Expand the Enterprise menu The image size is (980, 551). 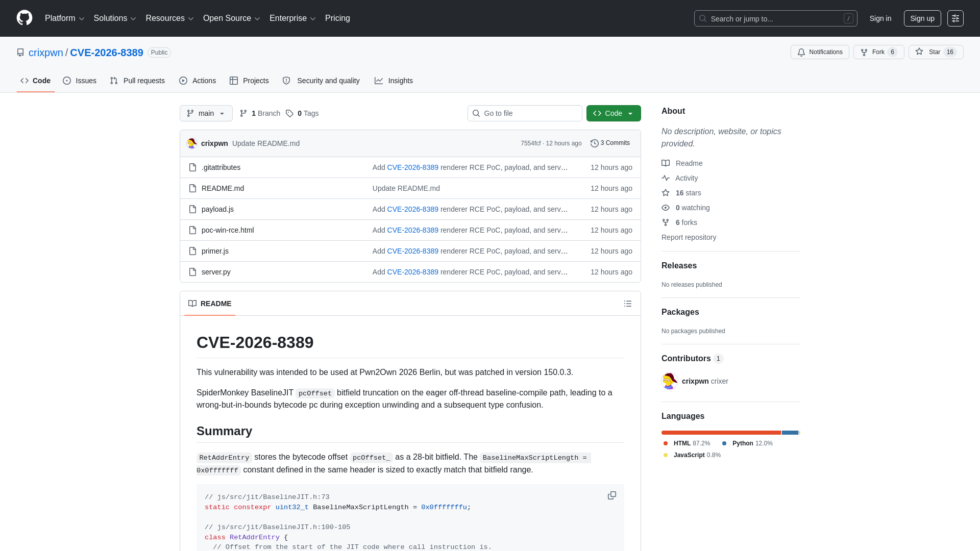[x=292, y=18]
